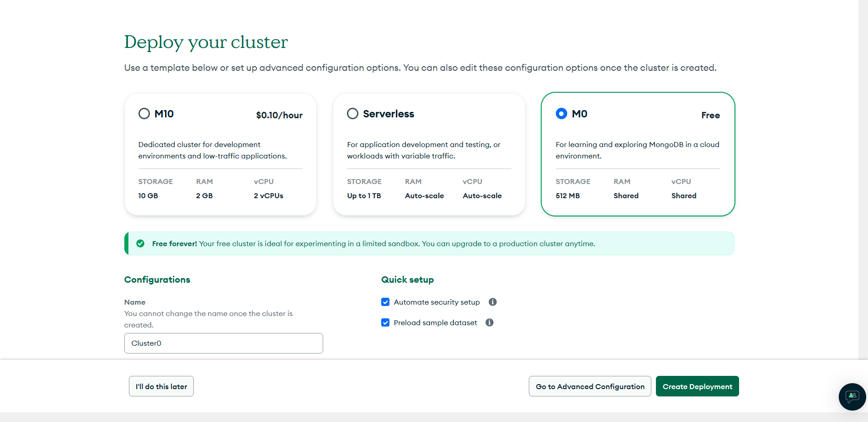The image size is (868, 422).
Task: Click the Name field label
Action: click(x=135, y=302)
